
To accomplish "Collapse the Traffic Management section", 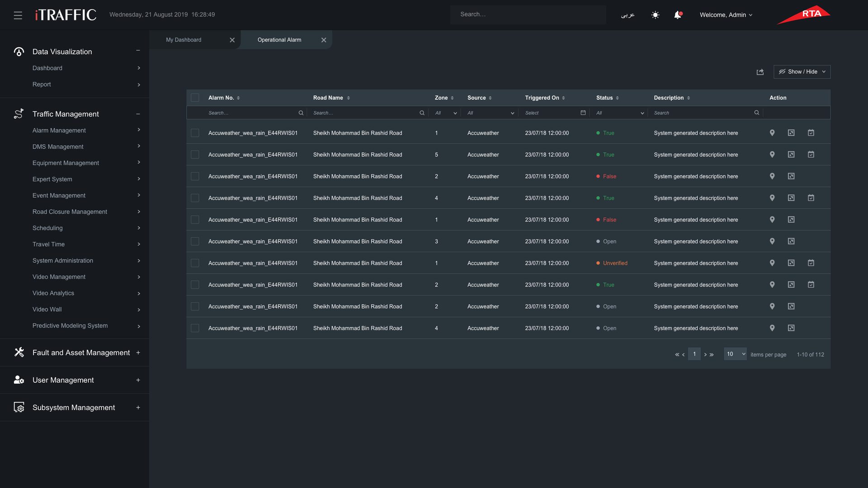I will pyautogui.click(x=138, y=114).
